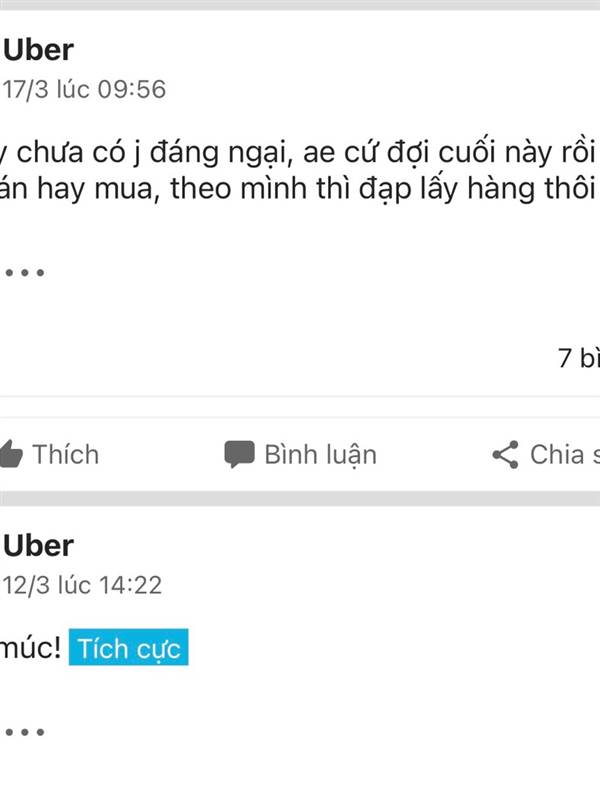
Task: Open the Uber profile on the 17/3 post
Action: (39, 49)
